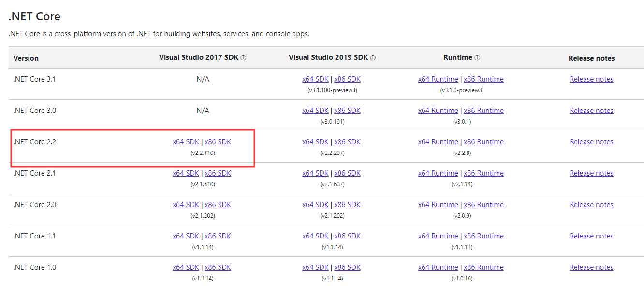The image size is (644, 294).
Task: Download .NET Core 1.1 x86 SDK for VS 2019
Action: 347,236
